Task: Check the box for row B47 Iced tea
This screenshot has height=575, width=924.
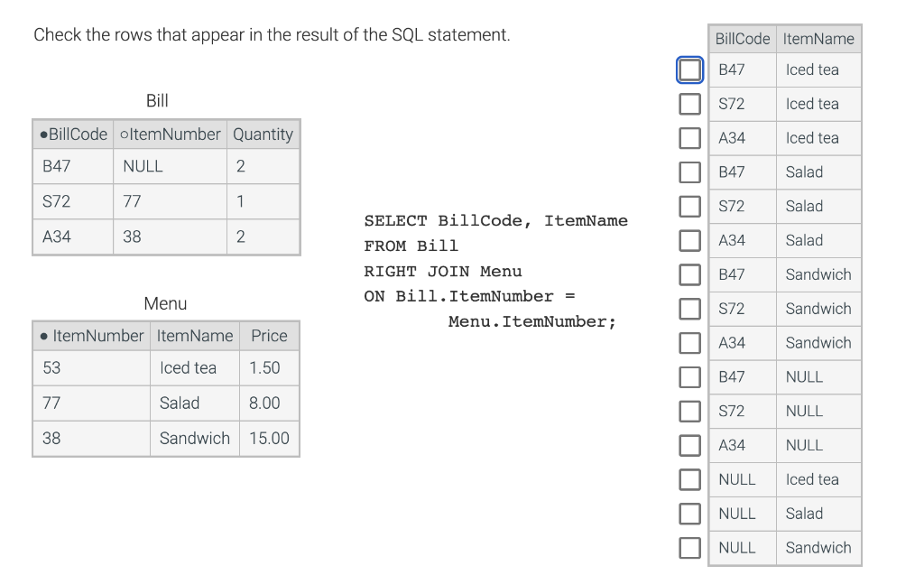Action: click(x=689, y=70)
